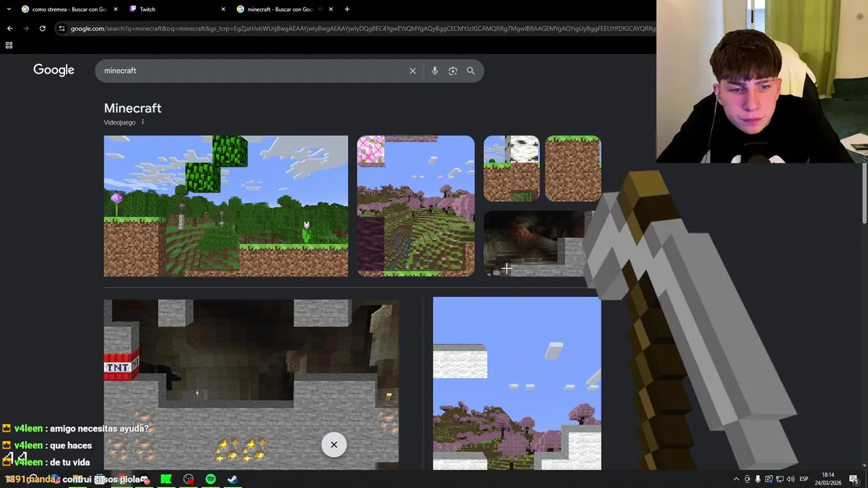Open a new browser tab
Screen dimensions: 868x488
click(x=347, y=9)
